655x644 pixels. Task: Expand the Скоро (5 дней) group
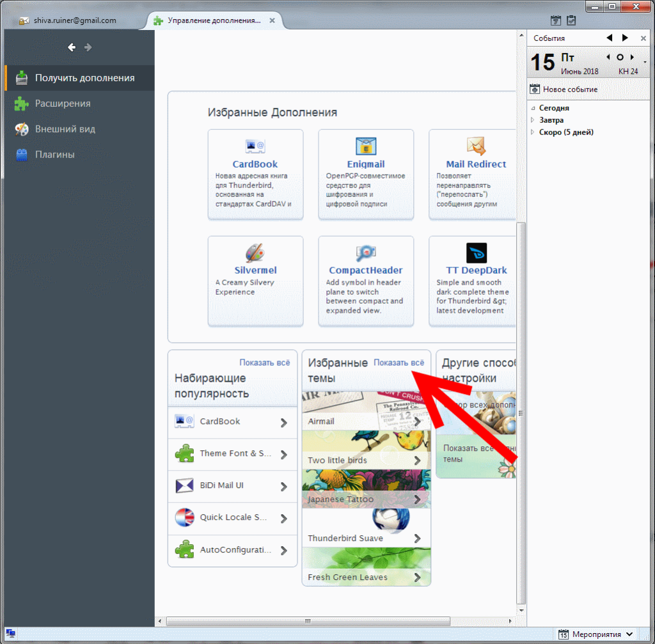[x=533, y=132]
